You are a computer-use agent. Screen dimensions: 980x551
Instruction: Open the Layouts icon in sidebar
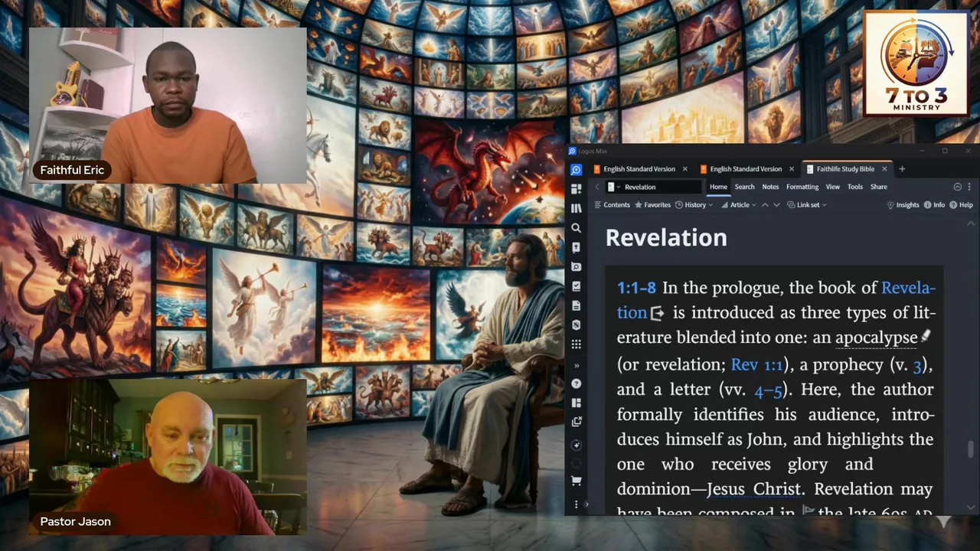tap(577, 403)
